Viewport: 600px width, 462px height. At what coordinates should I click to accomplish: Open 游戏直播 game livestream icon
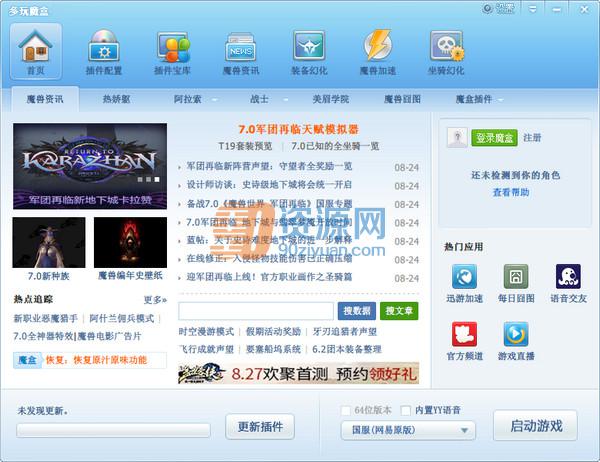point(516,334)
